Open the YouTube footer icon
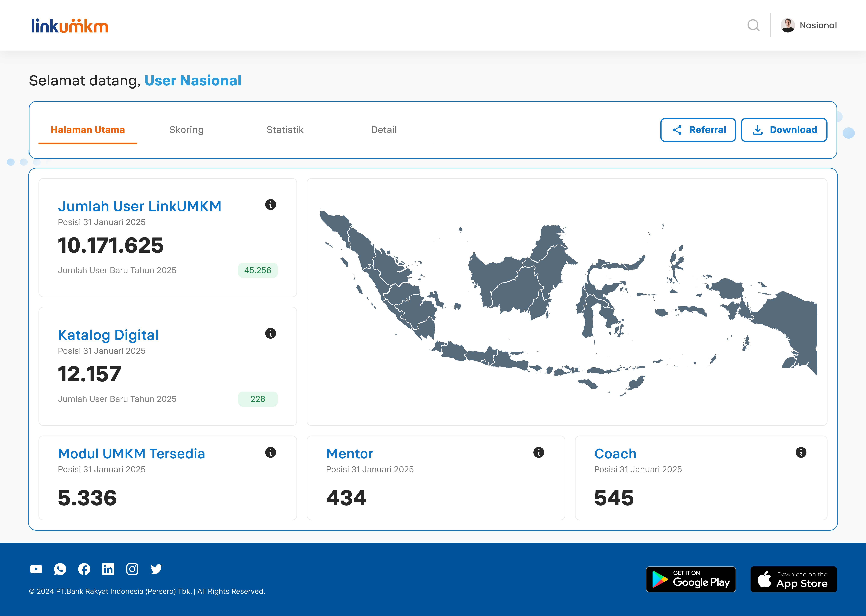This screenshot has height=616, width=866. pyautogui.click(x=36, y=569)
